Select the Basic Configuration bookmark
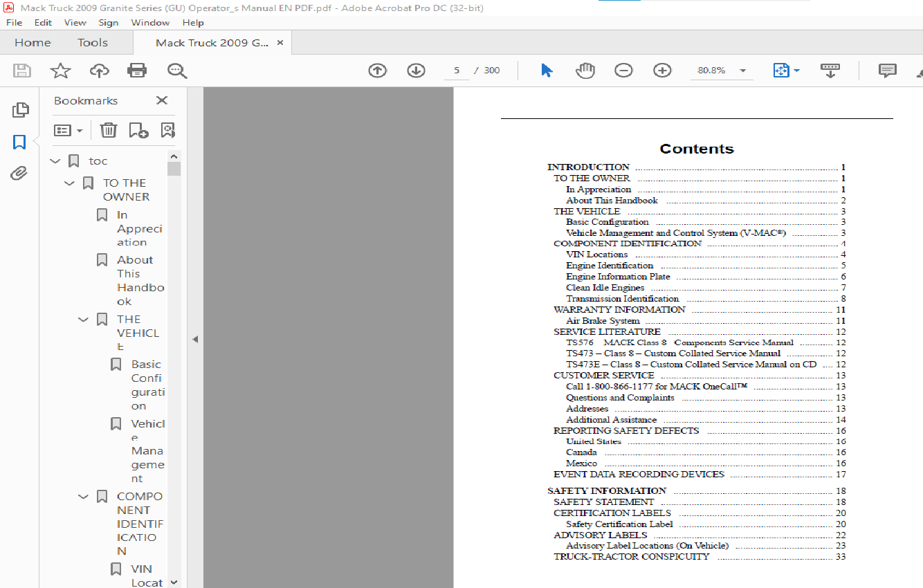 [148, 385]
